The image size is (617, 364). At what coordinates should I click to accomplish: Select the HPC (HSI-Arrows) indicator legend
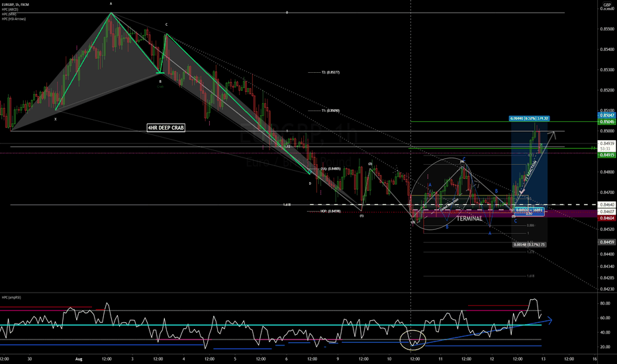coord(14,19)
